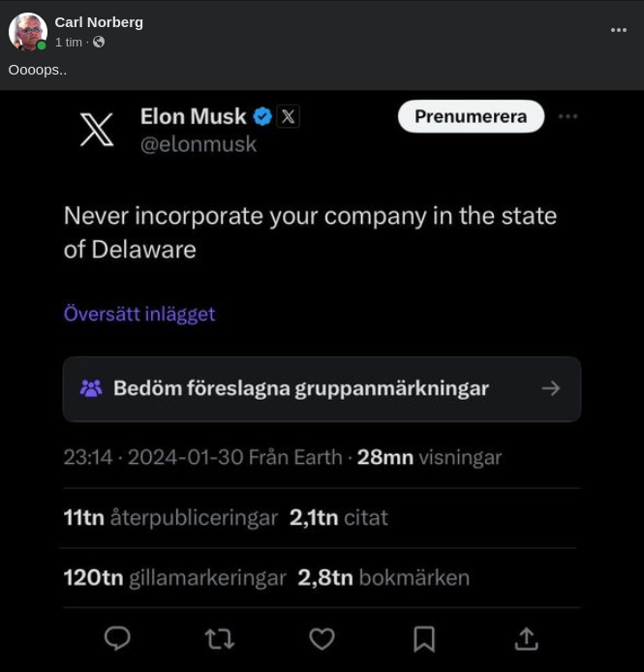Image resolution: width=644 pixels, height=672 pixels.
Task: Open the tweet three-dot more menu
Action: (x=568, y=116)
